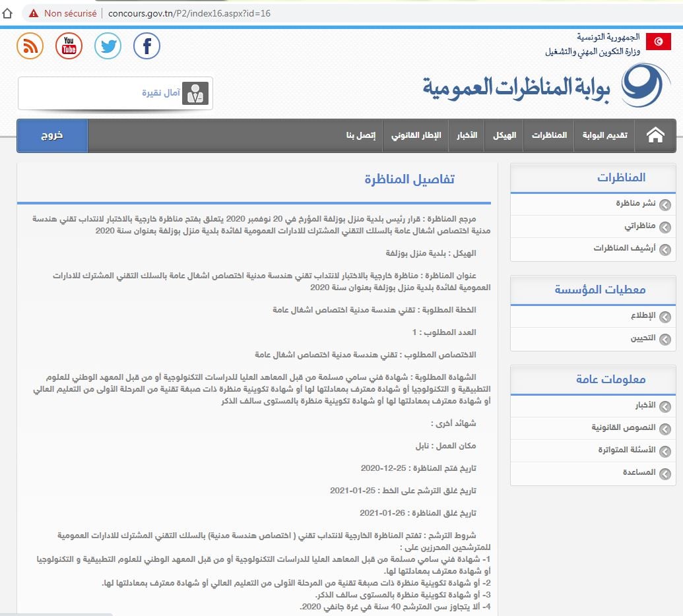Click the Twitter bird icon
This screenshot has height=616, width=683.
108,46
